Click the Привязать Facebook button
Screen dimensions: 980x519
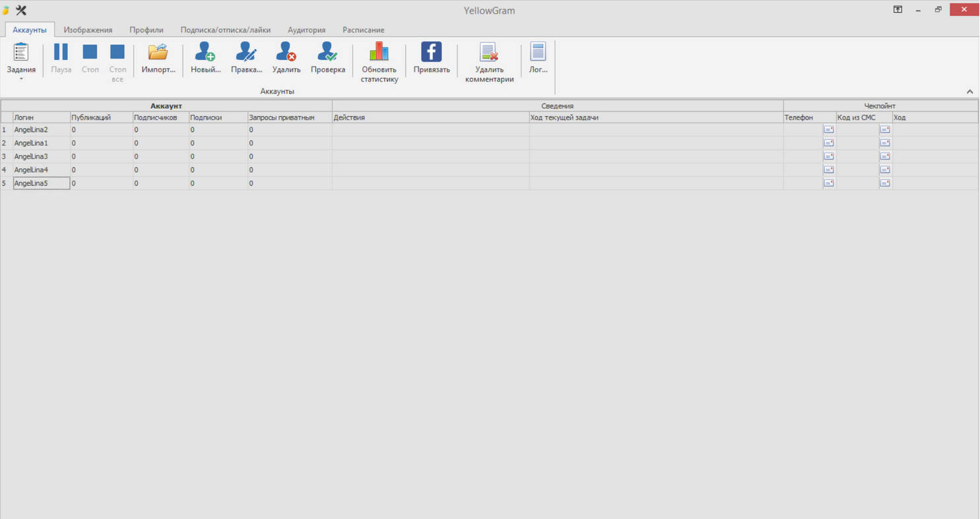point(432,59)
